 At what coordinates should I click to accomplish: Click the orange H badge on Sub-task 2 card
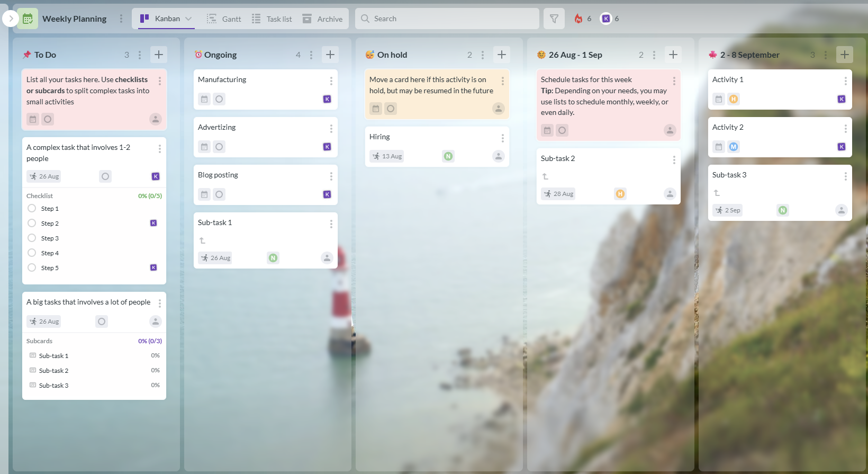point(620,194)
